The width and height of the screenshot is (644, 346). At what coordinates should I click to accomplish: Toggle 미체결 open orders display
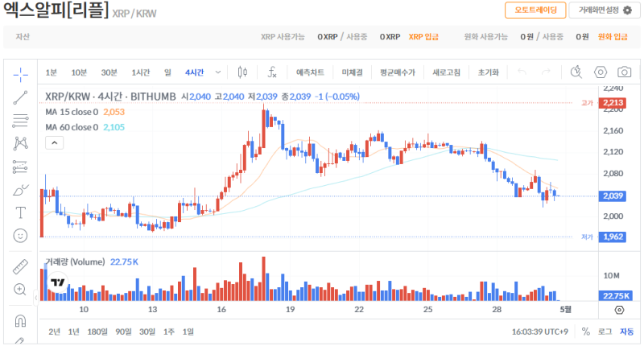tap(352, 72)
